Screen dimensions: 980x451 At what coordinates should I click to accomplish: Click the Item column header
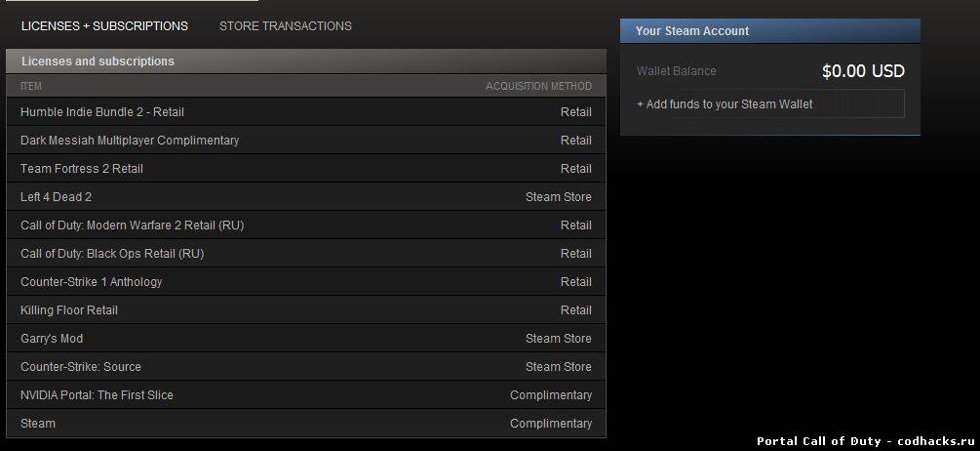pos(31,86)
